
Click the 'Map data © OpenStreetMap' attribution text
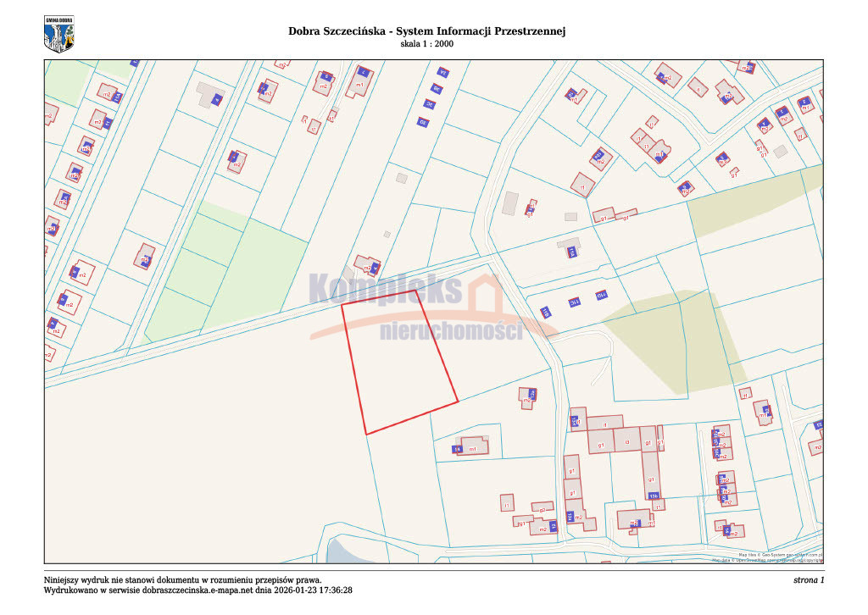(767, 560)
